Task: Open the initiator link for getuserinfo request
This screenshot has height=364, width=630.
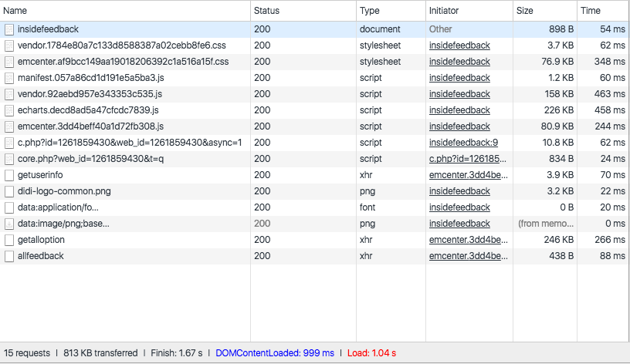Action: pyautogui.click(x=468, y=175)
